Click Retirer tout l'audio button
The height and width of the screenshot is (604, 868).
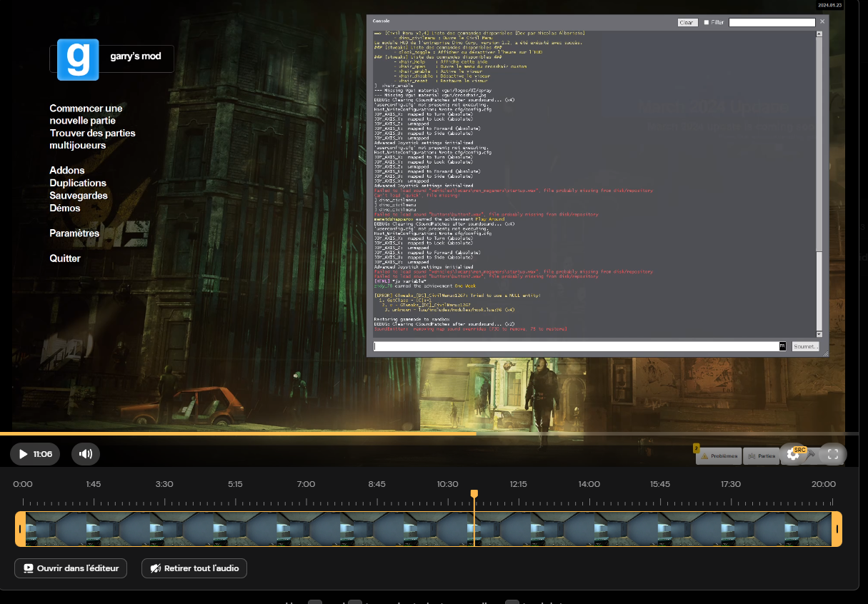point(194,568)
